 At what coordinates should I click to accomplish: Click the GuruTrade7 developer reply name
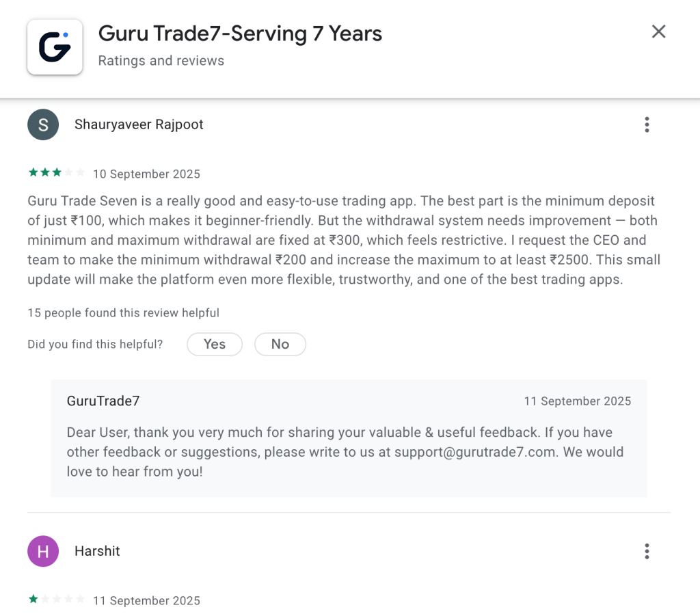(103, 401)
